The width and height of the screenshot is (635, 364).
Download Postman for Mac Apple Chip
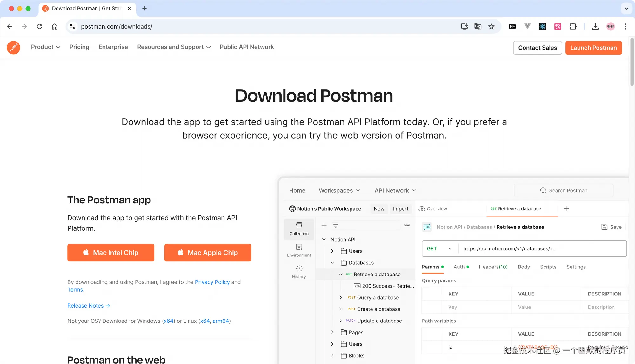coord(208,253)
